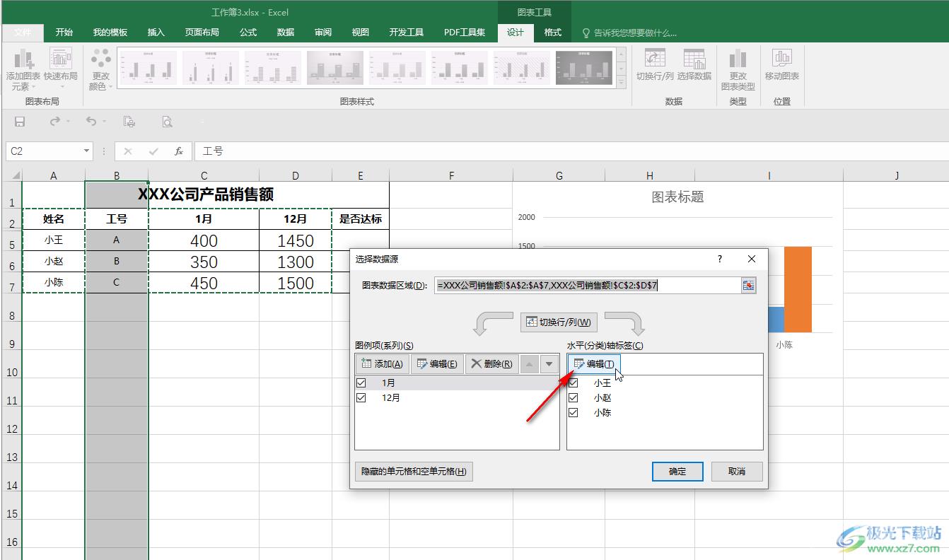
Task: Switch to the 开发工具 ribbon tab
Action: click(x=407, y=33)
